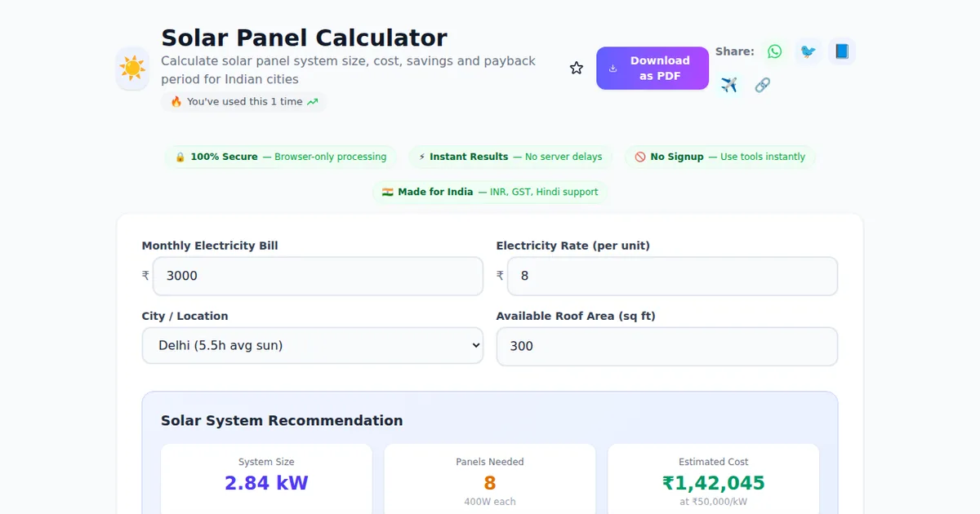Click the No Signup badge
980x514 pixels.
(719, 157)
